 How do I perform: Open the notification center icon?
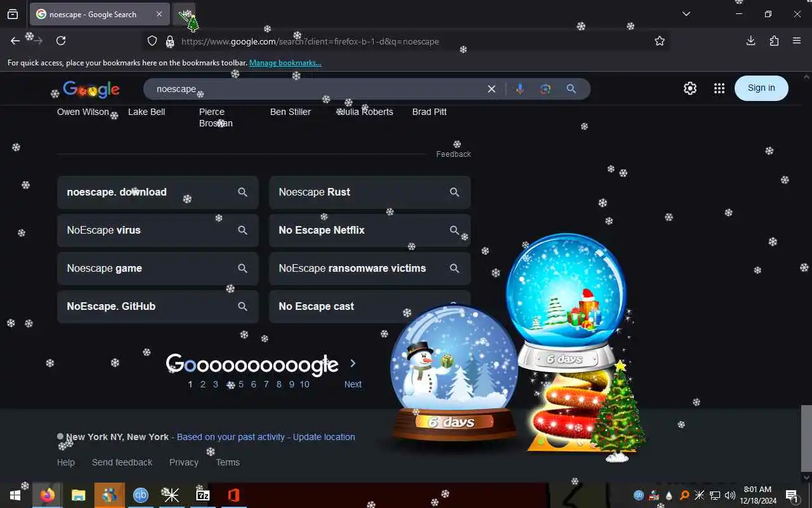point(792,495)
